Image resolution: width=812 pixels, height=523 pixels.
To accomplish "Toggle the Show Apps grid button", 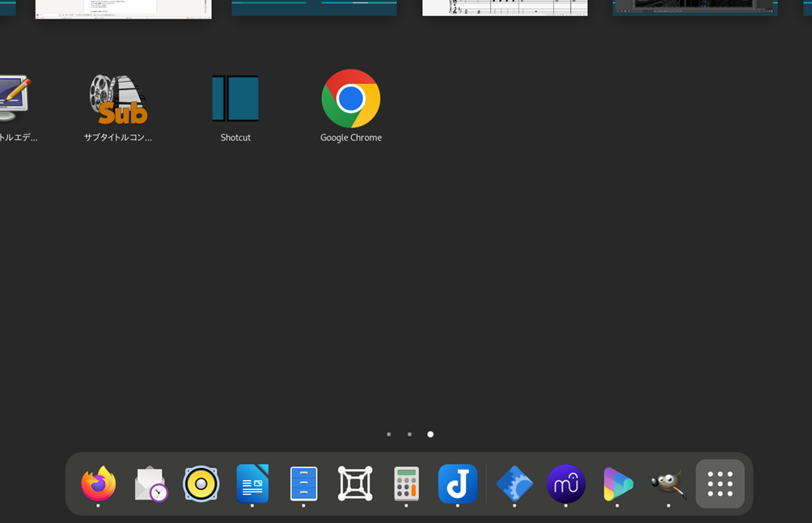I will click(x=720, y=483).
